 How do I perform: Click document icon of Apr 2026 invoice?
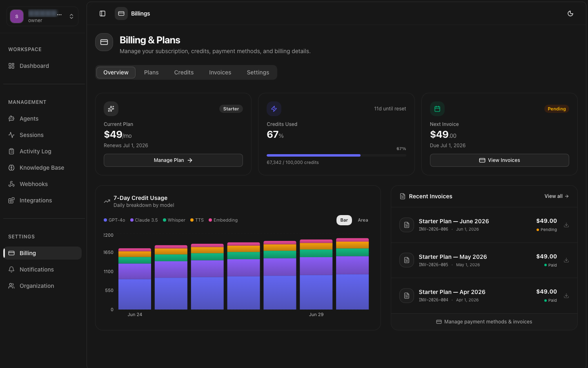tap(407, 296)
